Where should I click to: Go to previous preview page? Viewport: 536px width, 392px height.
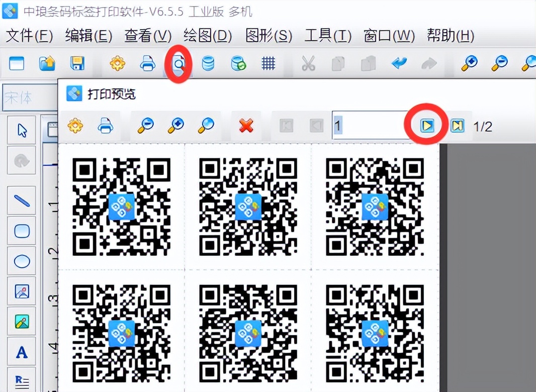[317, 126]
